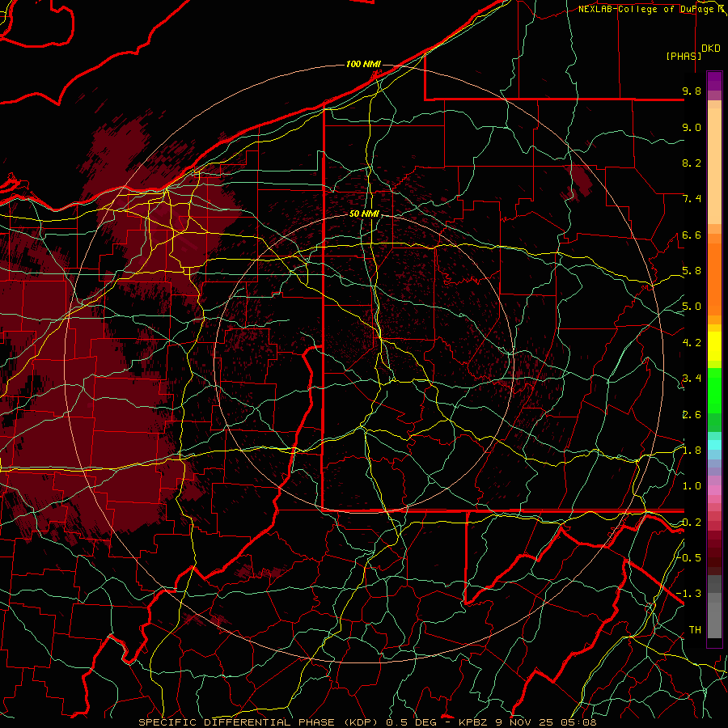This screenshot has height=728, width=728.
Task: Click the 3.4 scale value
Action: point(692,379)
